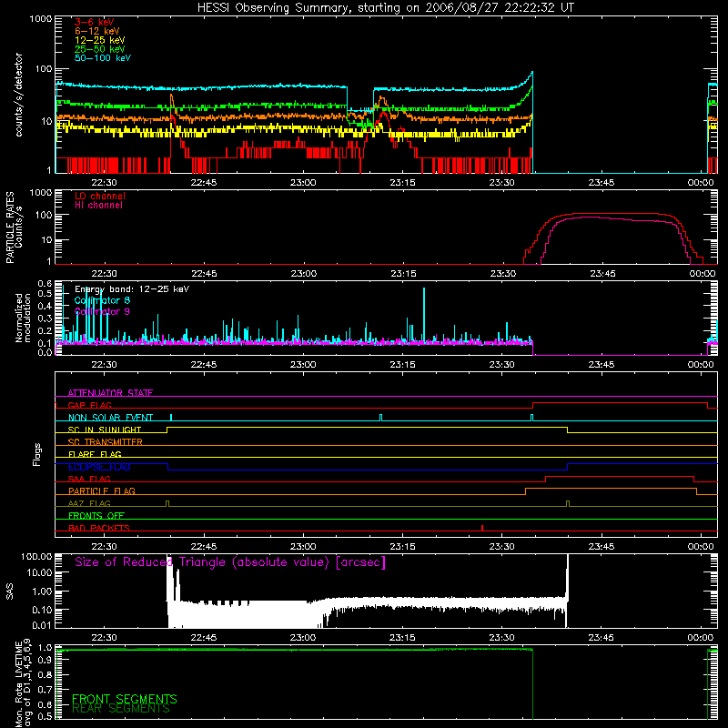Select the ECLIPSE FLAG label
Image resolution: width=728 pixels, height=728 pixels.
[99, 467]
